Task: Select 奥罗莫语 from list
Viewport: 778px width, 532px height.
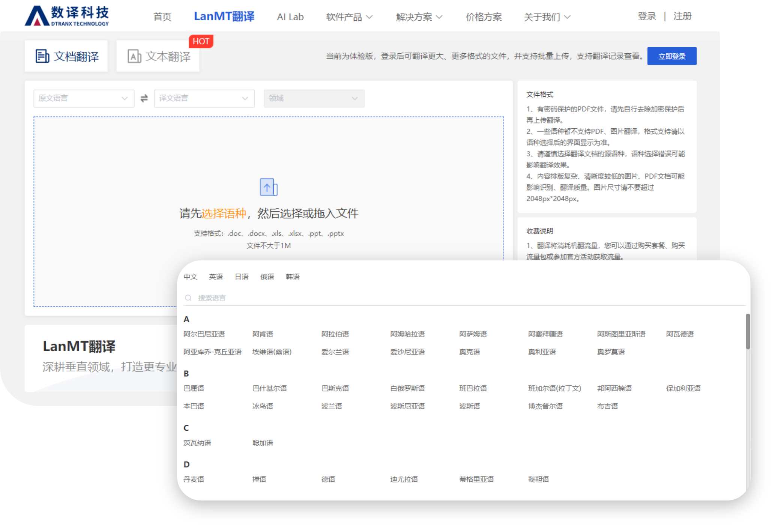Action: coord(611,352)
